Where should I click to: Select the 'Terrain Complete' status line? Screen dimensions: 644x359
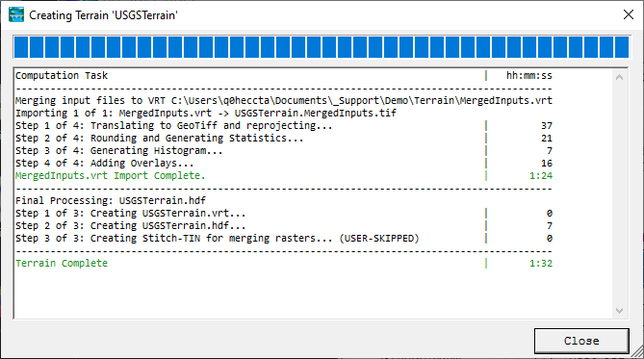tap(62, 264)
